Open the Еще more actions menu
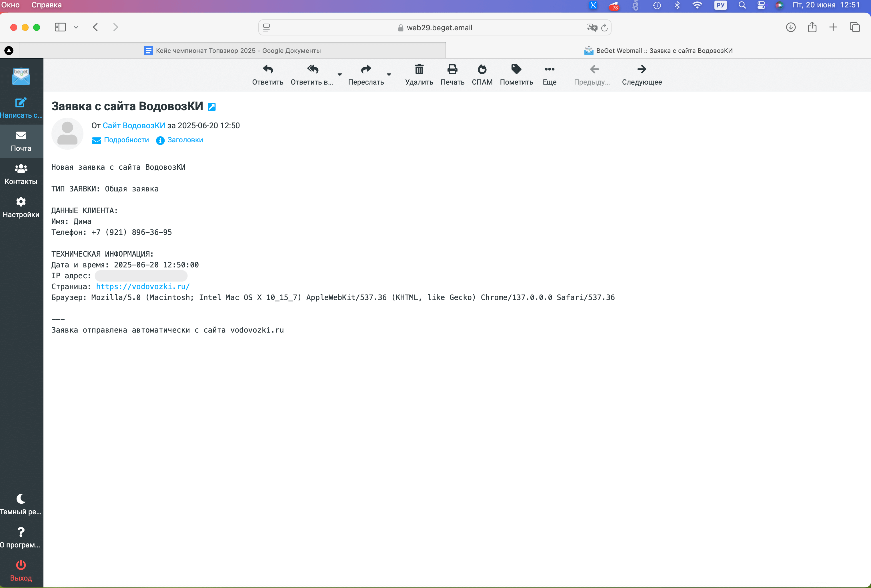This screenshot has height=588, width=871. click(x=550, y=70)
